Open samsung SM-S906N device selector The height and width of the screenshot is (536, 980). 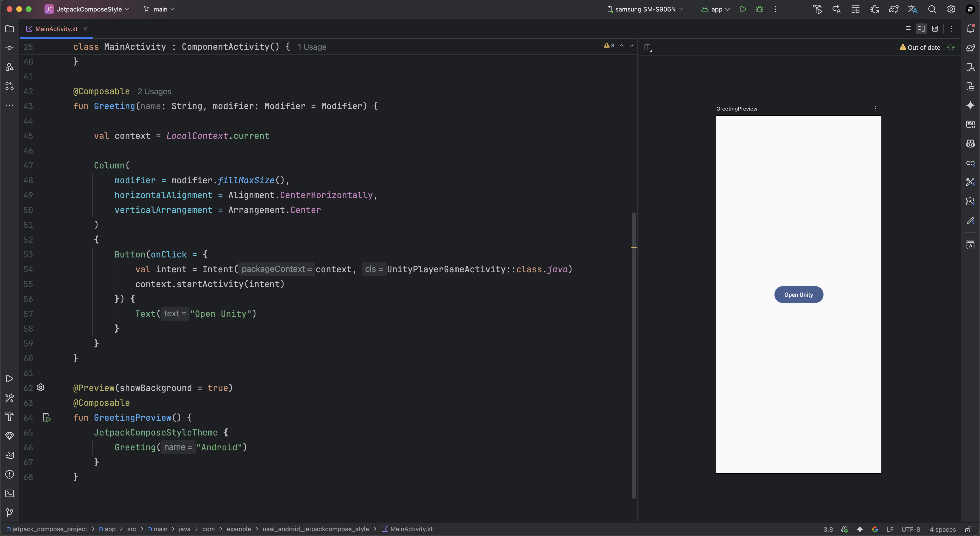645,9
